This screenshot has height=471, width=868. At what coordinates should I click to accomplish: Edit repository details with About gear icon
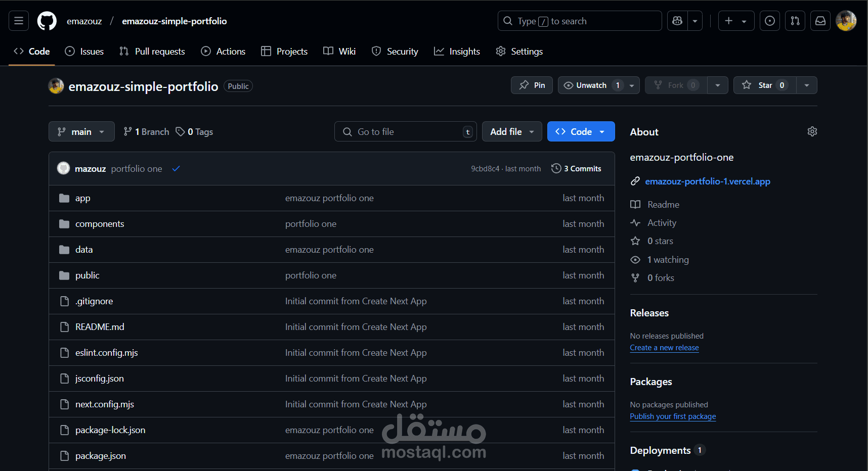point(812,131)
